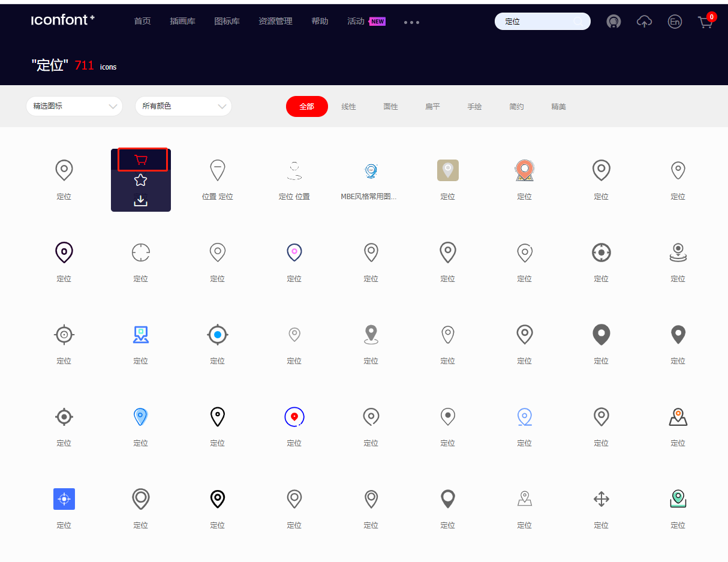Select the 定位 位置 dashed person icon
The image size is (728, 562).
click(294, 170)
